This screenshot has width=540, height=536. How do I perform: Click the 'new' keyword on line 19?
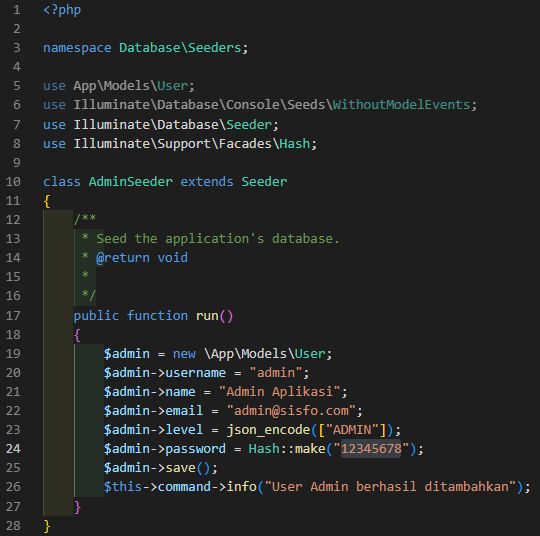(184, 354)
